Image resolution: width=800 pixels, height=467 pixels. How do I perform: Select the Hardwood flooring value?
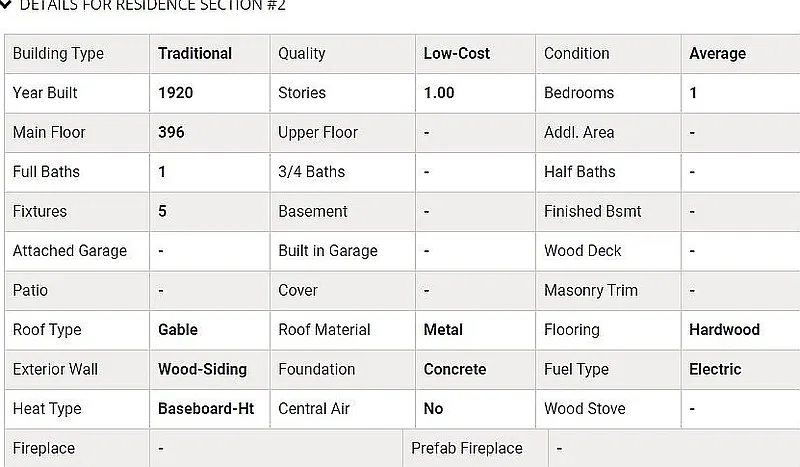tap(724, 330)
